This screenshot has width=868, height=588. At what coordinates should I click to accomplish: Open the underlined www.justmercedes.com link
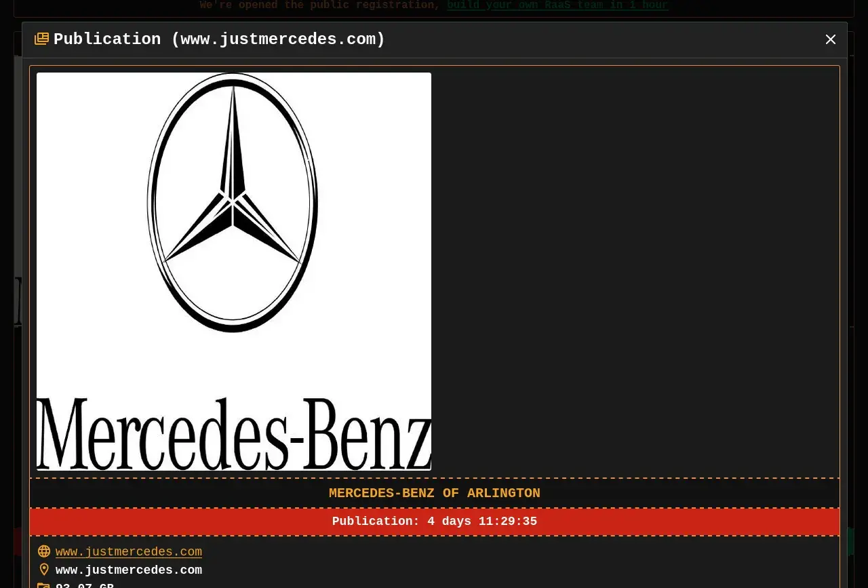(129, 551)
